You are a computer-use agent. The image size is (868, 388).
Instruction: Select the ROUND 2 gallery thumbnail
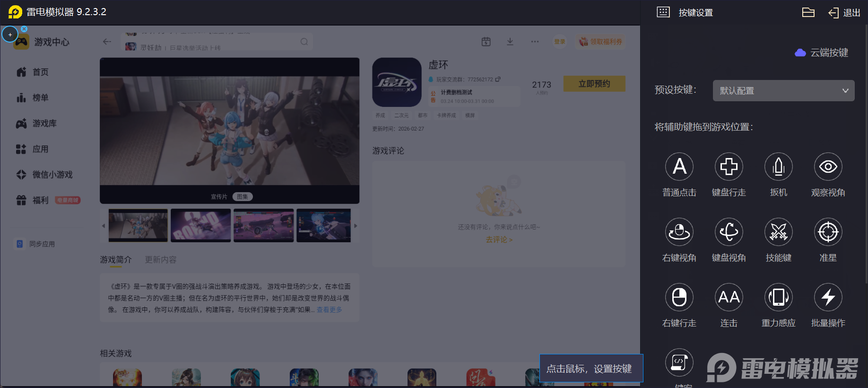(x=200, y=226)
